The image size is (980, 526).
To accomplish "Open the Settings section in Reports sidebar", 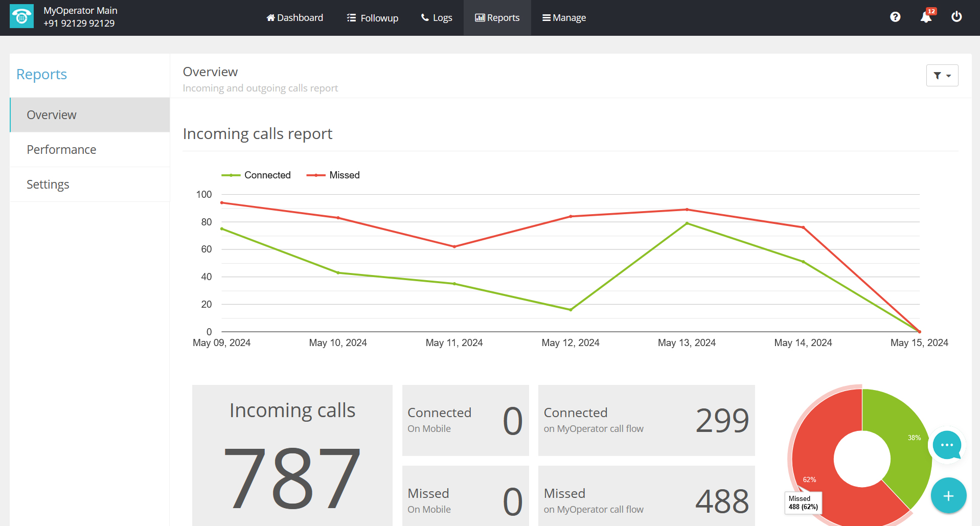I will (x=48, y=184).
